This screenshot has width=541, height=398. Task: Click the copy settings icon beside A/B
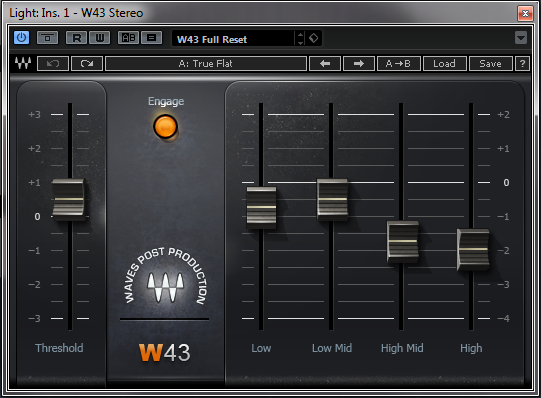pyautogui.click(x=151, y=38)
